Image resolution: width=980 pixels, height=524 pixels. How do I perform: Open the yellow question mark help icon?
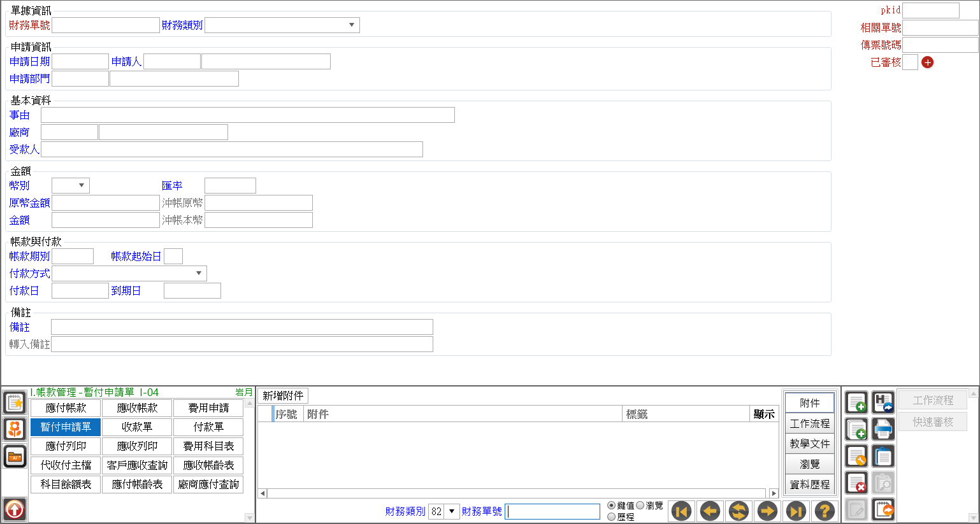click(825, 511)
